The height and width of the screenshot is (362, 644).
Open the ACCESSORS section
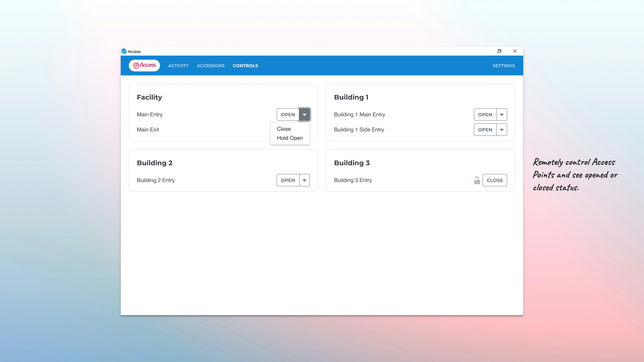(x=211, y=65)
